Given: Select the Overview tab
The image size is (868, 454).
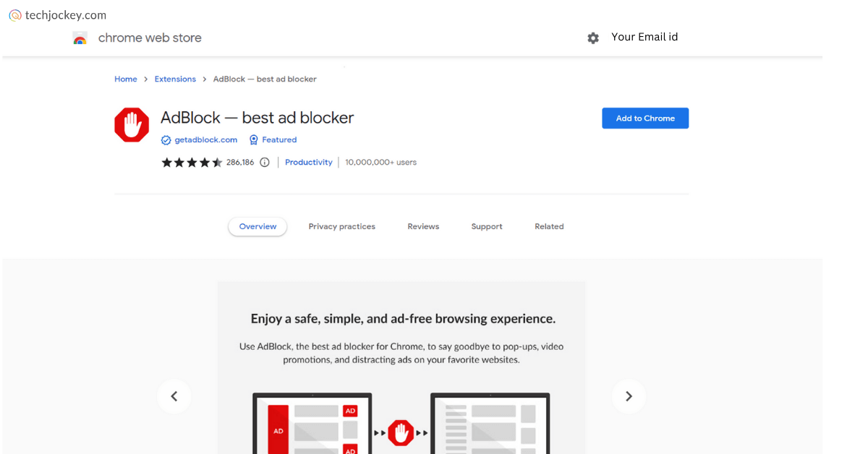Looking at the screenshot, I should pyautogui.click(x=258, y=226).
